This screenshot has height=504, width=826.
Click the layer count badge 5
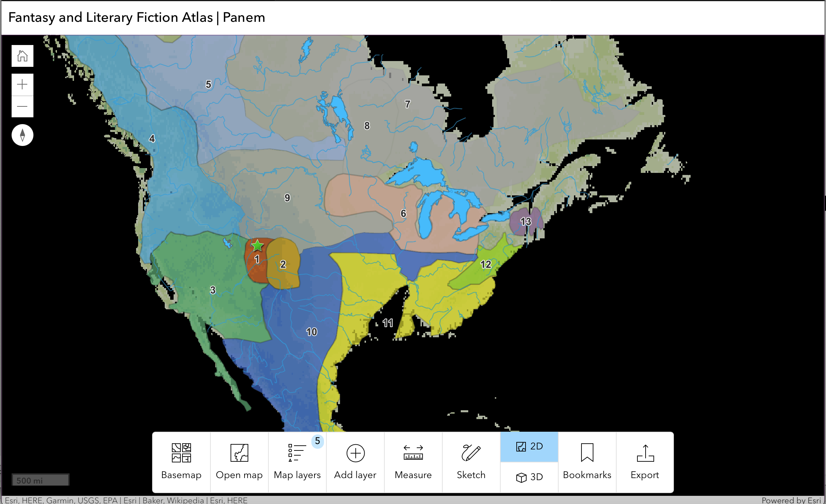318,441
